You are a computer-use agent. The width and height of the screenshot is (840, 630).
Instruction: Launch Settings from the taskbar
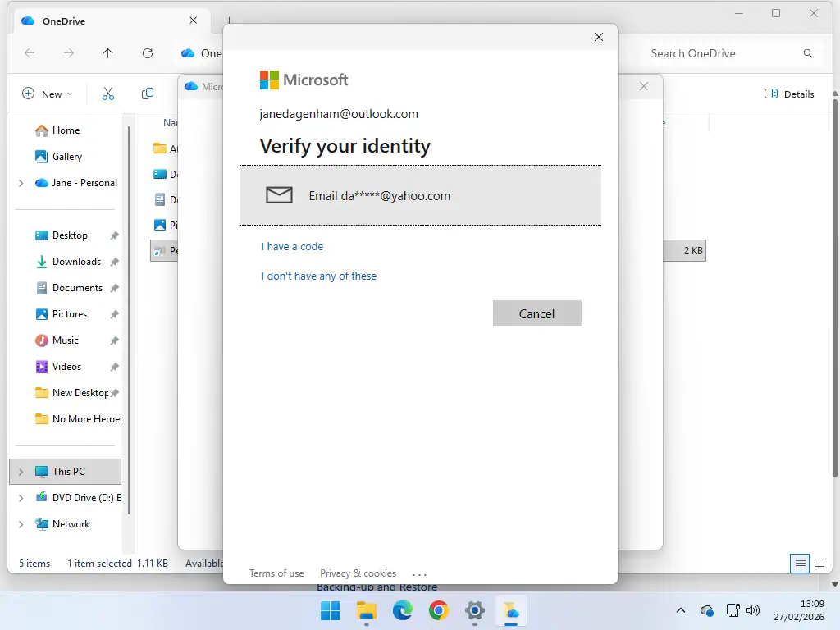point(474,610)
